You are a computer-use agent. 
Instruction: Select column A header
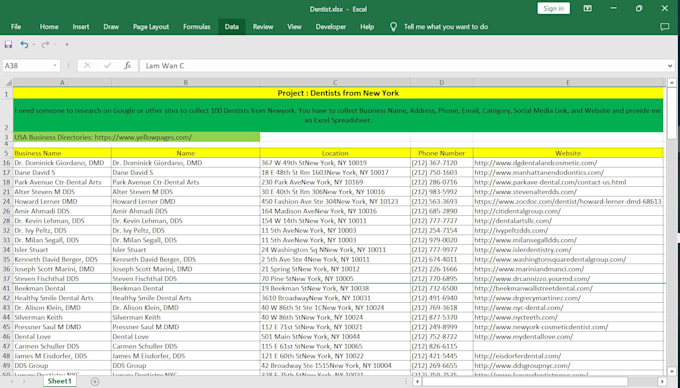[62, 82]
